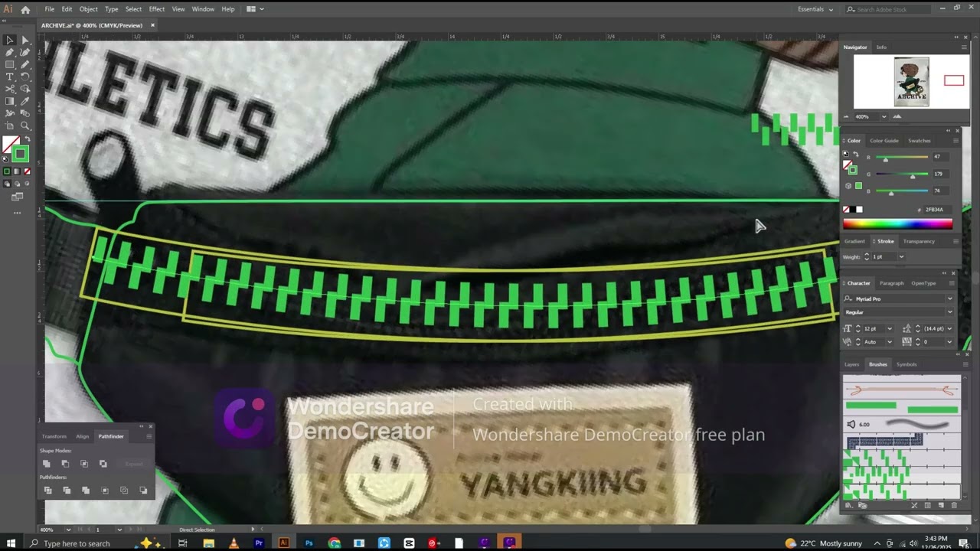Select the Scissors tool
Viewport: 980px width, 551px height.
tap(9, 89)
